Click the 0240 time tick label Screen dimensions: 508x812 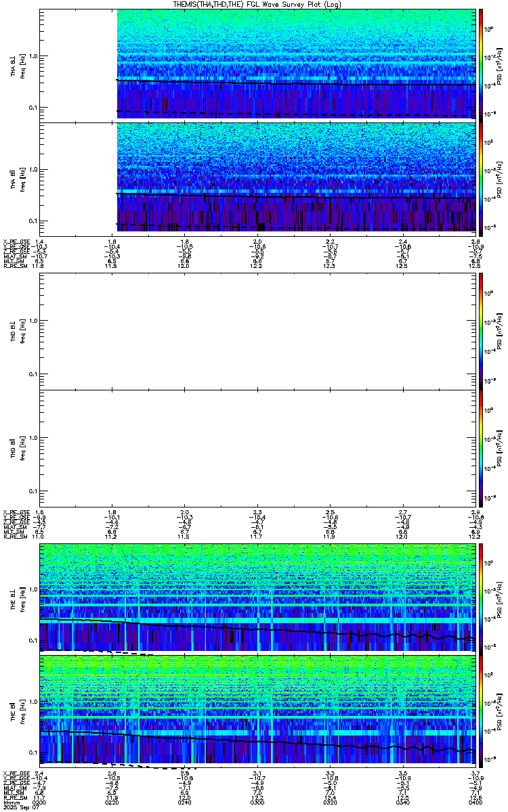185,802
